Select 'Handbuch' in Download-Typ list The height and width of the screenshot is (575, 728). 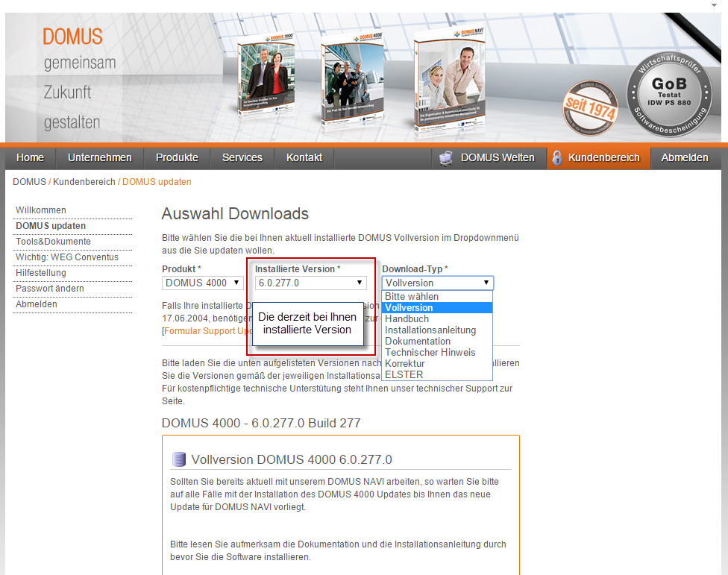[437, 319]
